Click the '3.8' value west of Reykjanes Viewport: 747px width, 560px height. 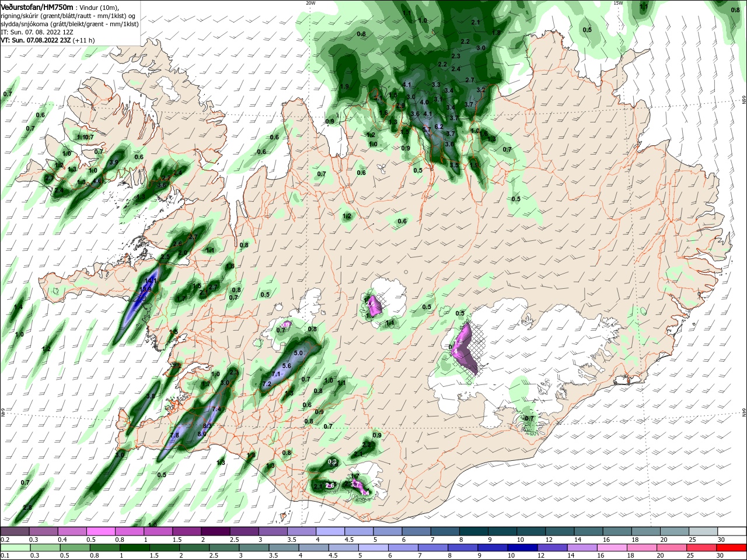151,395
